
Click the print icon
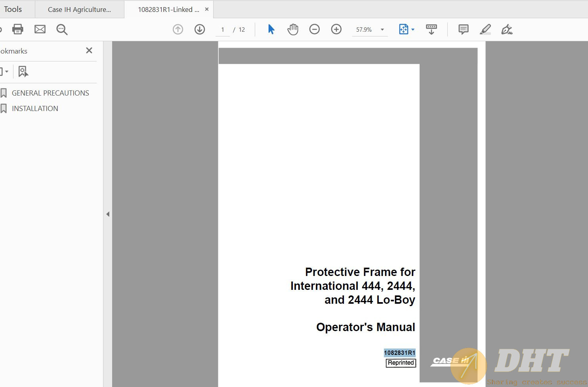coord(18,29)
